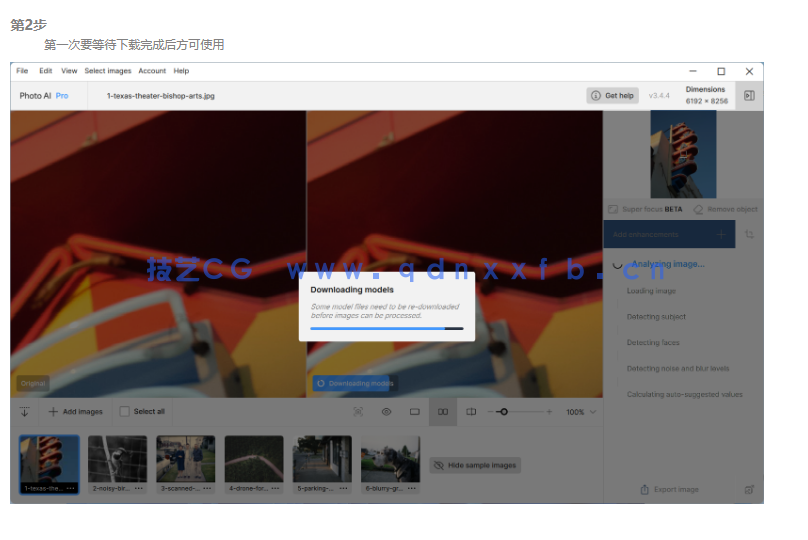808x540 pixels.
Task: Click the Original label on left preview
Action: click(x=33, y=383)
